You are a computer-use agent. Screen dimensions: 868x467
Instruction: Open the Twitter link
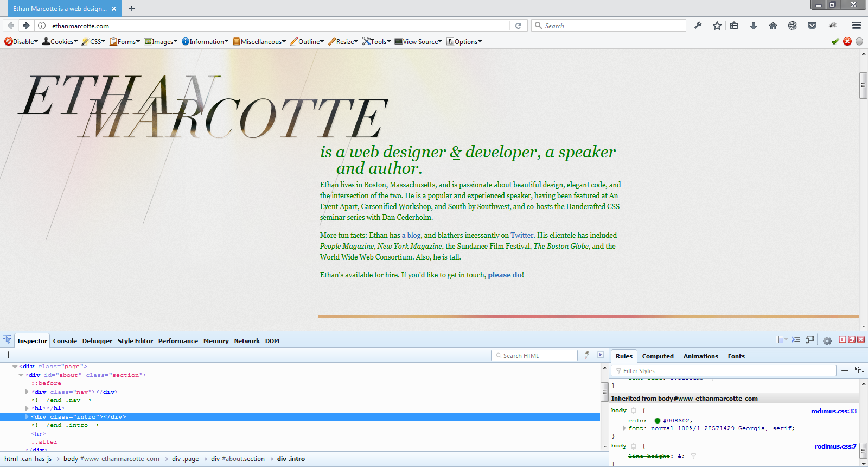522,235
